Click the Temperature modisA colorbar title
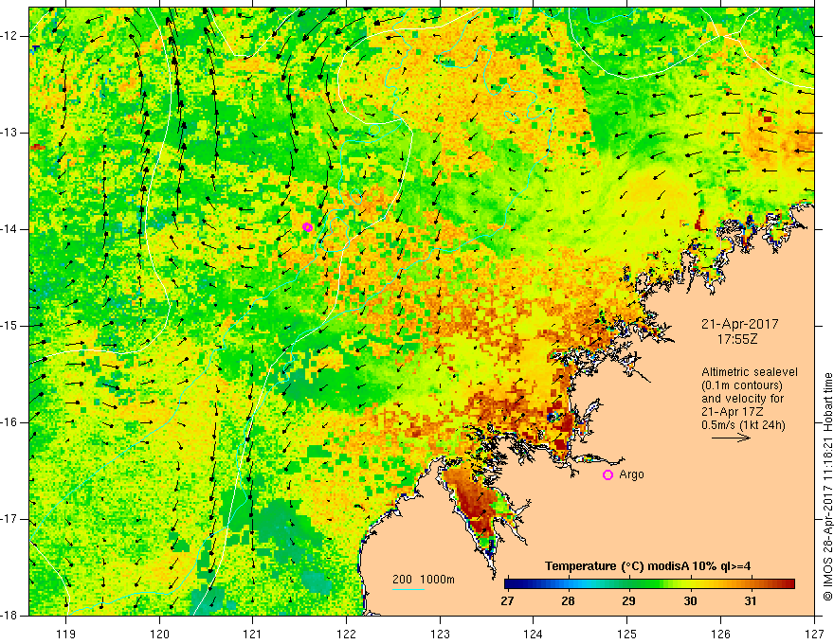Screen dimensions: 834x644 click(648, 566)
